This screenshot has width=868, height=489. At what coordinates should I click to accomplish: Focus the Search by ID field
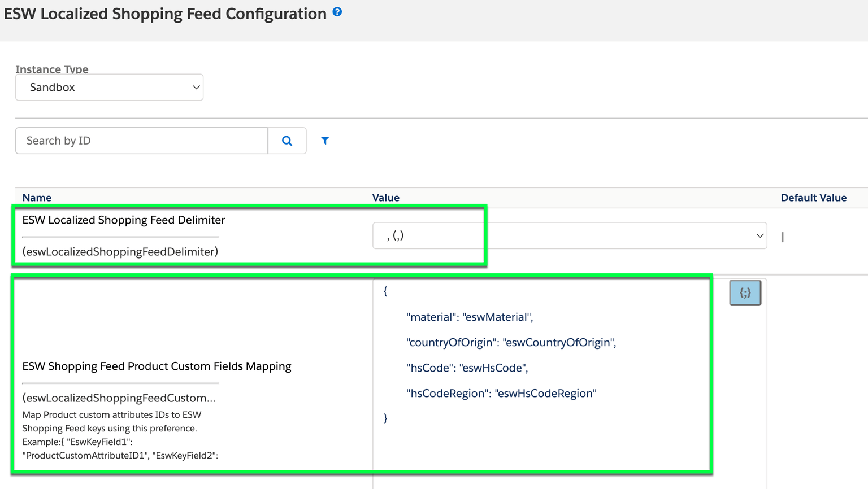coord(141,141)
